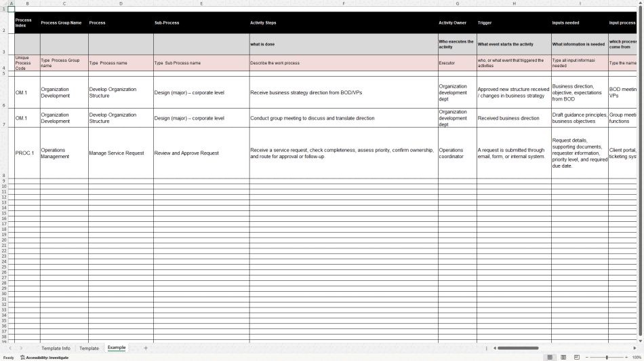
Task: Open the Template Info sheet tab
Action: point(56,348)
